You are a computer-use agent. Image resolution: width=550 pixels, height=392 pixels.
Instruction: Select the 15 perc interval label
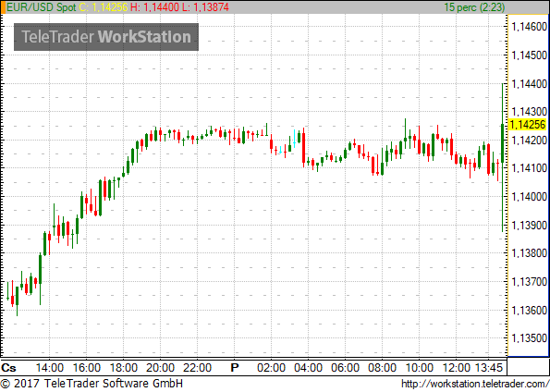point(474,7)
